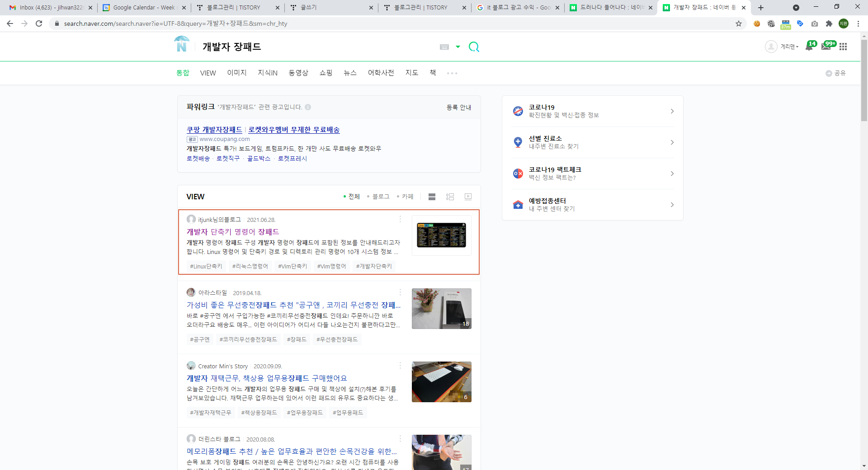Expand more search tabs ellipsis
The height and width of the screenshot is (470, 868).
[452, 73]
